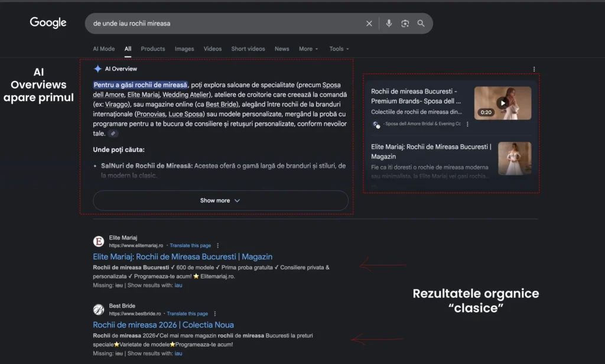The image size is (605, 364).
Task: Click the https://www.elitemariaj.ro URL text
Action: pos(136,245)
